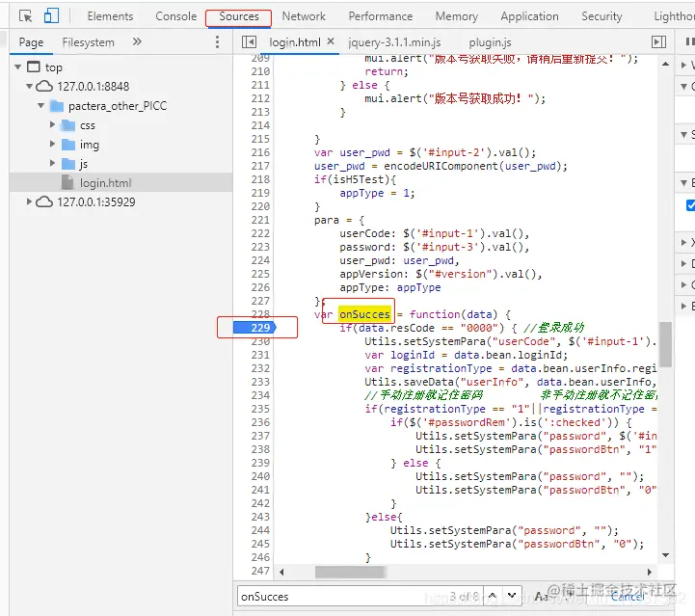Collapse the top frame tree node
The height and width of the screenshot is (616, 695).
tap(17, 67)
